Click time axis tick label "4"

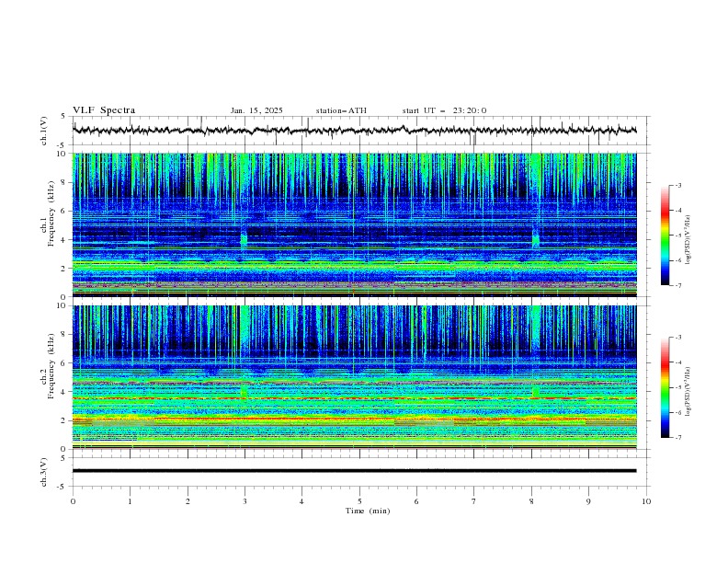(x=301, y=501)
